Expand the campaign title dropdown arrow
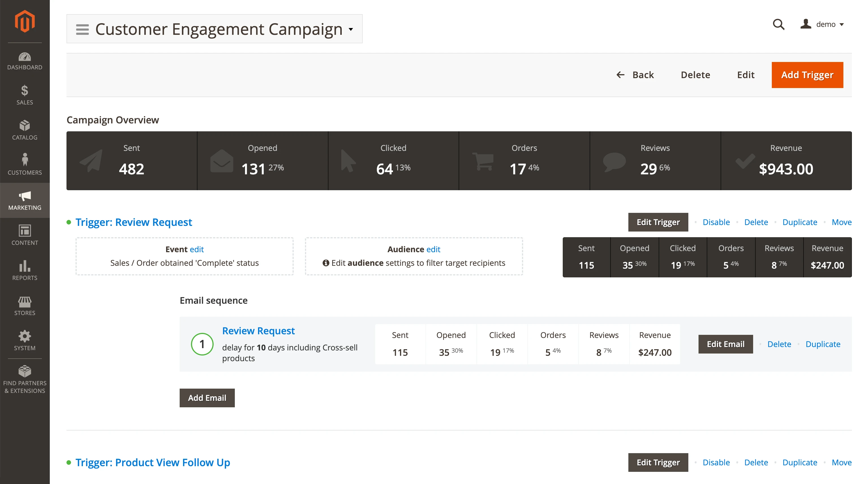 point(351,29)
